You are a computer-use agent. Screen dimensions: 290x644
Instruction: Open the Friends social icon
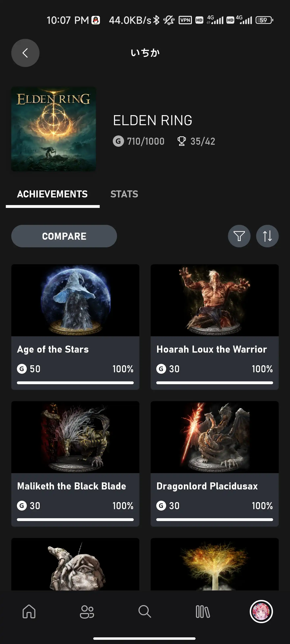87,612
